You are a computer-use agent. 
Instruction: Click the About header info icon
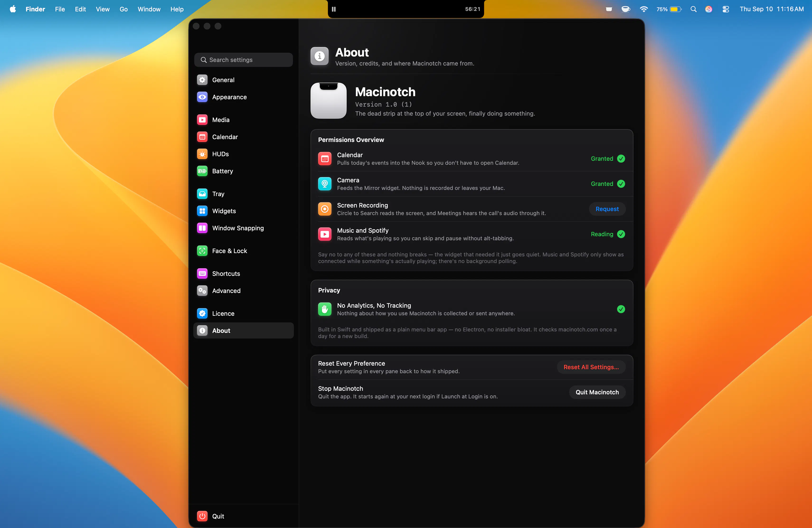320,56
